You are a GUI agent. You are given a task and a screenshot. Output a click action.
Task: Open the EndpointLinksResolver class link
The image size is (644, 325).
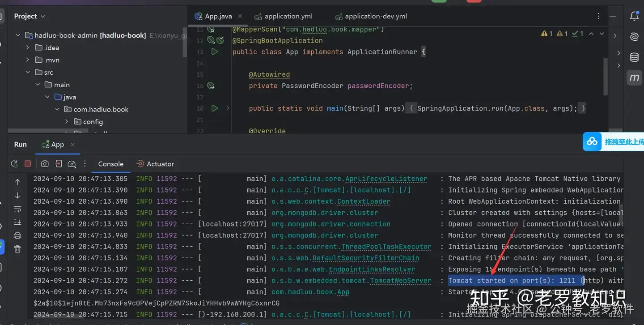[372, 269]
